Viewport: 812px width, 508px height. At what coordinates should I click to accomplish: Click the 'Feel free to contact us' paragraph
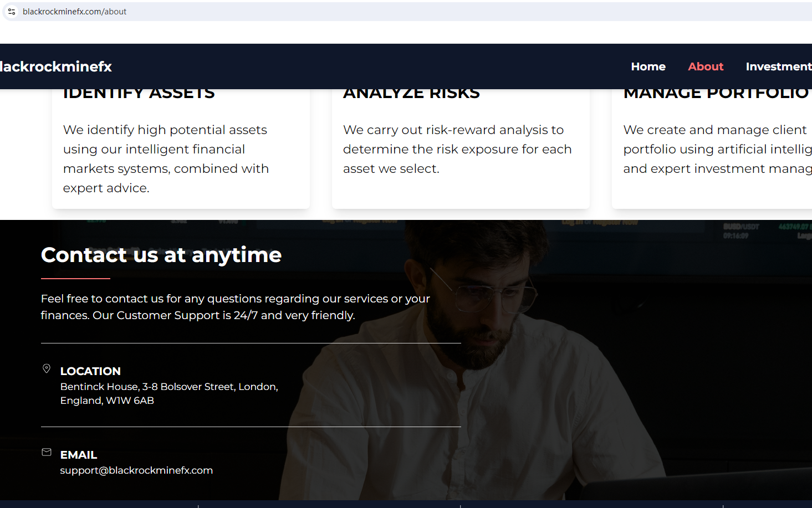point(236,307)
